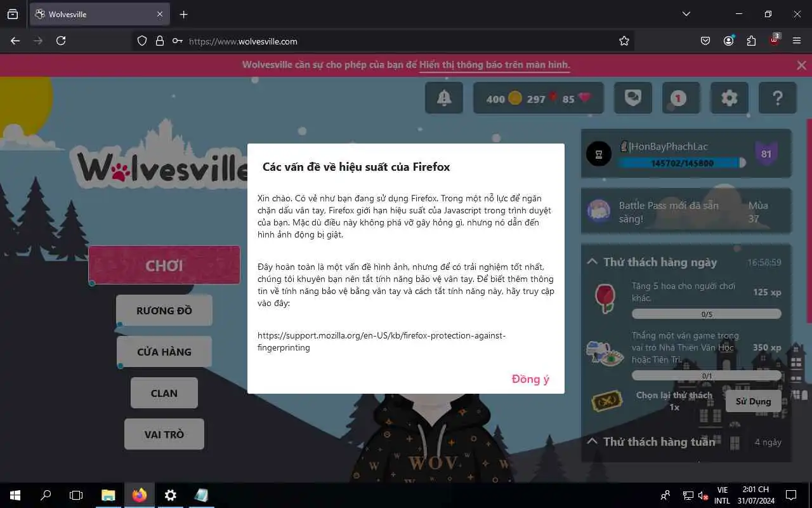Click the inbox icon with badge 1

click(x=681, y=98)
